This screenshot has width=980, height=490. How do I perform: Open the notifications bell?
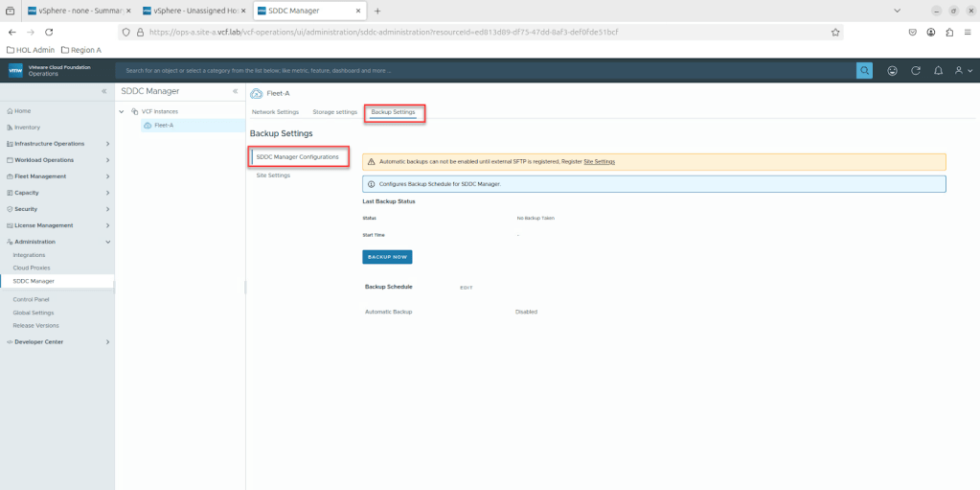pos(938,71)
